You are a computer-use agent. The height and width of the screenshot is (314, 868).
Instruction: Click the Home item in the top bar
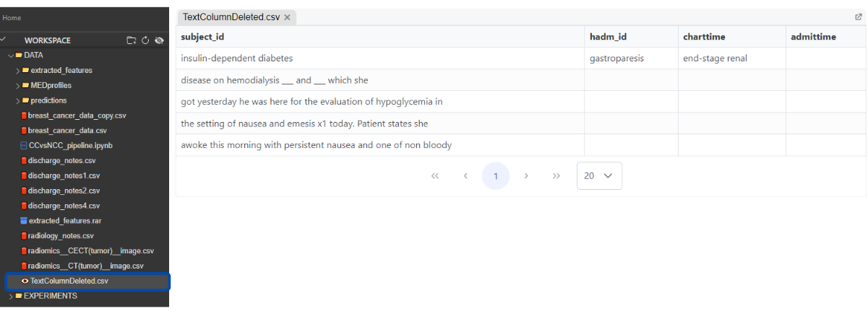(x=12, y=17)
